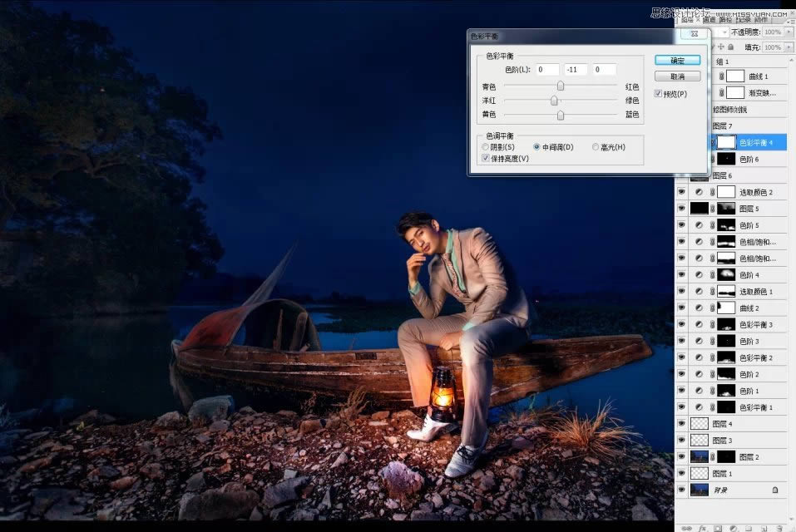796x532 pixels.
Task: Click the link layers icon in Layers panel
Action: [x=685, y=528]
